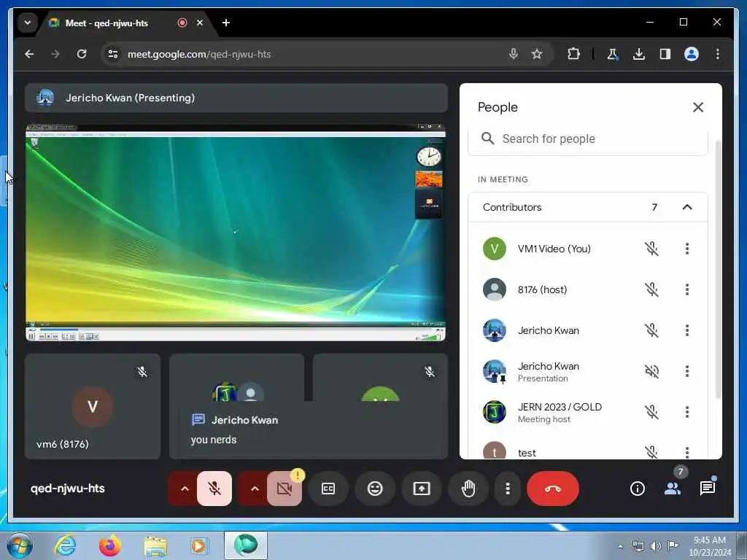Click the muted mic icon for VM1 Video (You)

[x=651, y=249]
